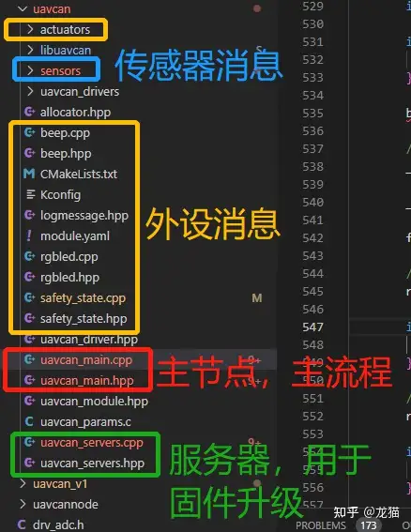Click the uavcan_module.hpp file icon
Image resolution: width=411 pixels, height=532 pixels.
click(x=29, y=401)
